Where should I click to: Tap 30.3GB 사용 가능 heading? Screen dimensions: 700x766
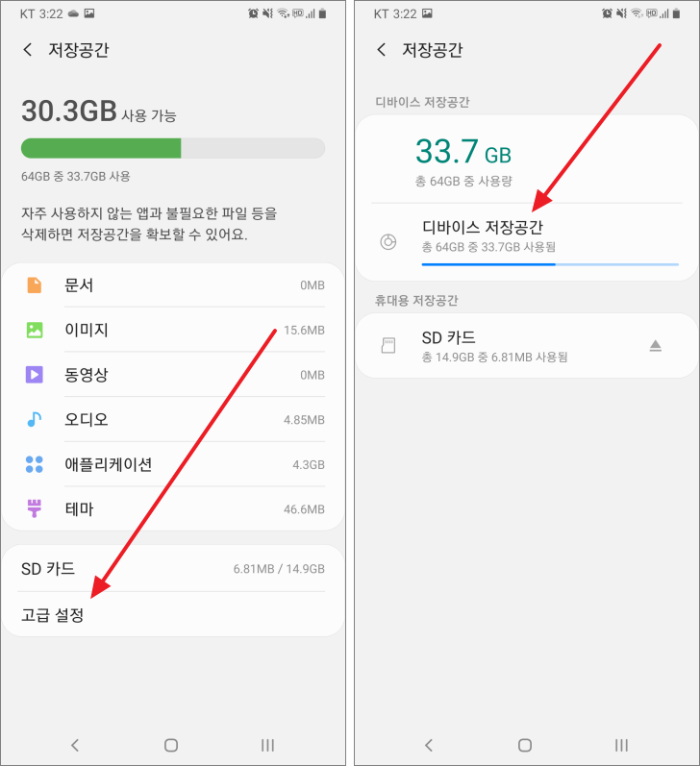tap(98, 111)
